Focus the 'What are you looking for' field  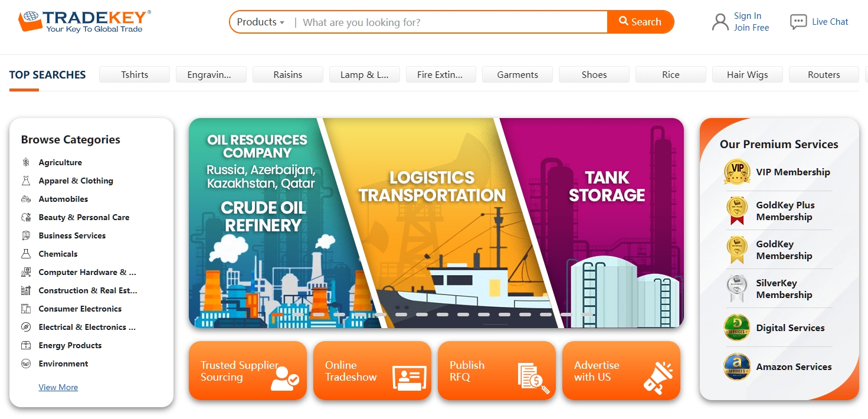[451, 22]
